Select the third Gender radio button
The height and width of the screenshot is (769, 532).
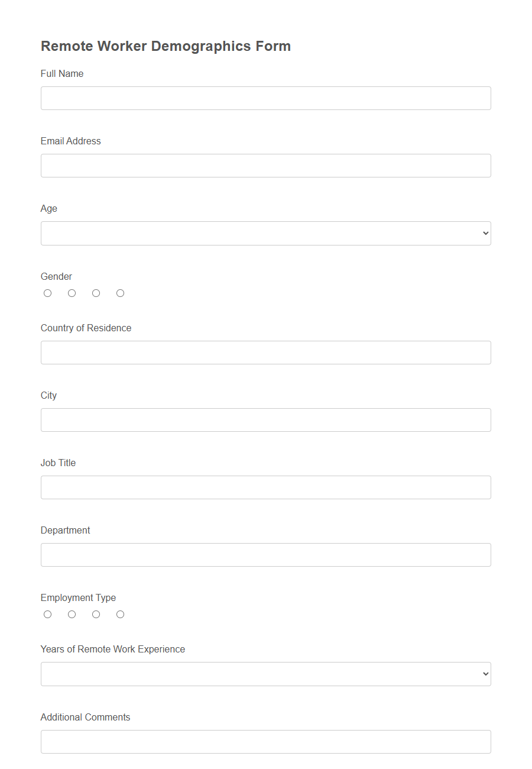tap(96, 293)
